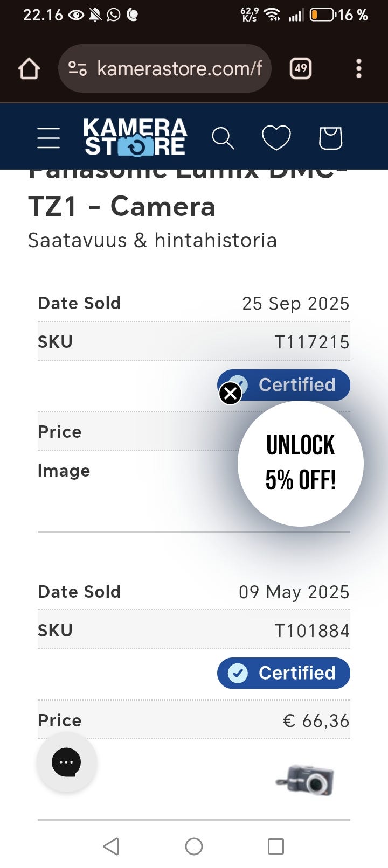The width and height of the screenshot is (388, 868).
Task: Open the sold camera thumbnail image
Action: 306,780
